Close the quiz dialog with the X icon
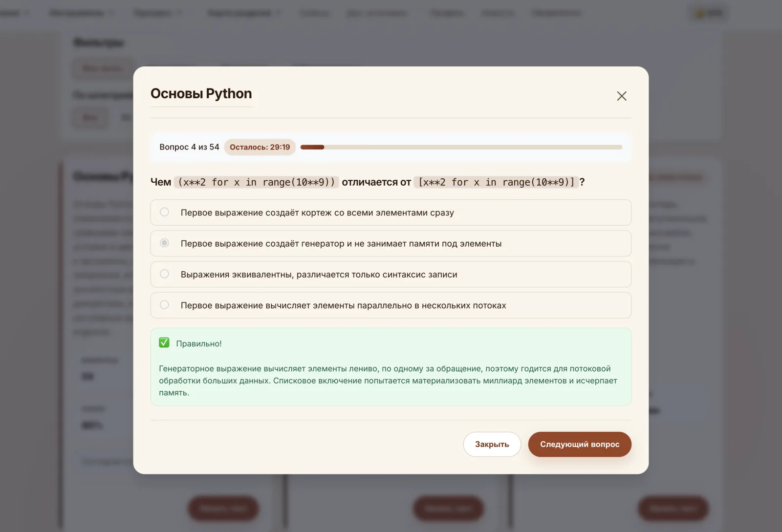This screenshot has width=782, height=532. 621,96
